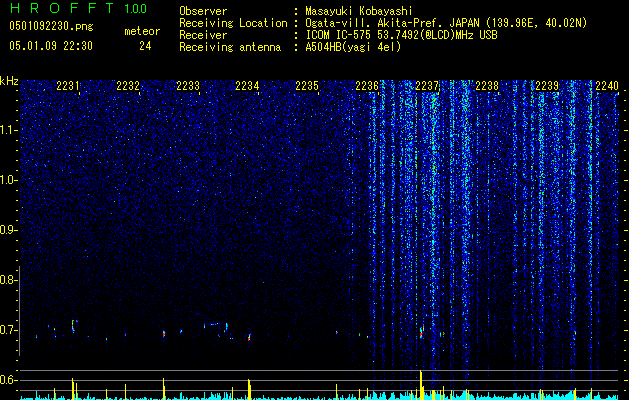Click the 1.0 kHz axis tick label
Viewport: 629px width, 400px height.
click(x=8, y=180)
